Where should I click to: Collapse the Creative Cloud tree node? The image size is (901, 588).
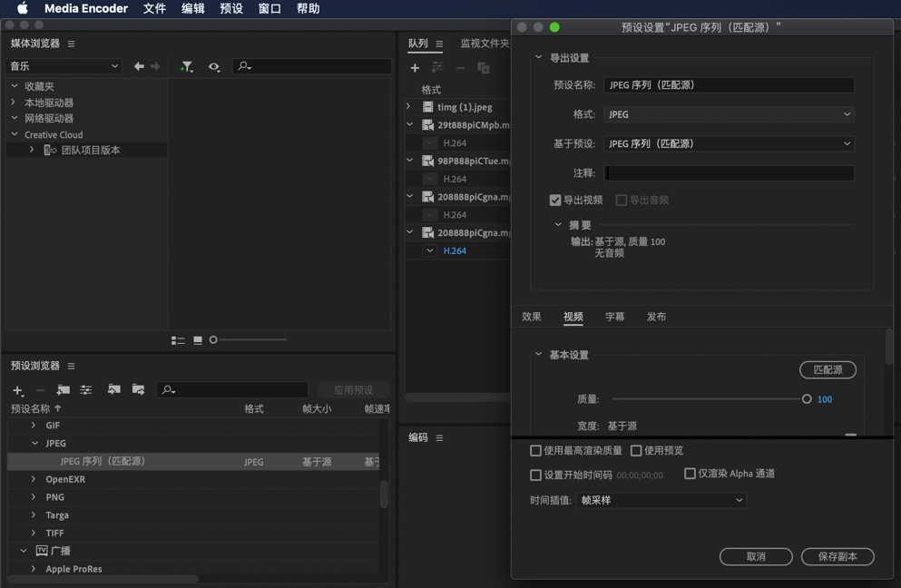click(x=15, y=134)
